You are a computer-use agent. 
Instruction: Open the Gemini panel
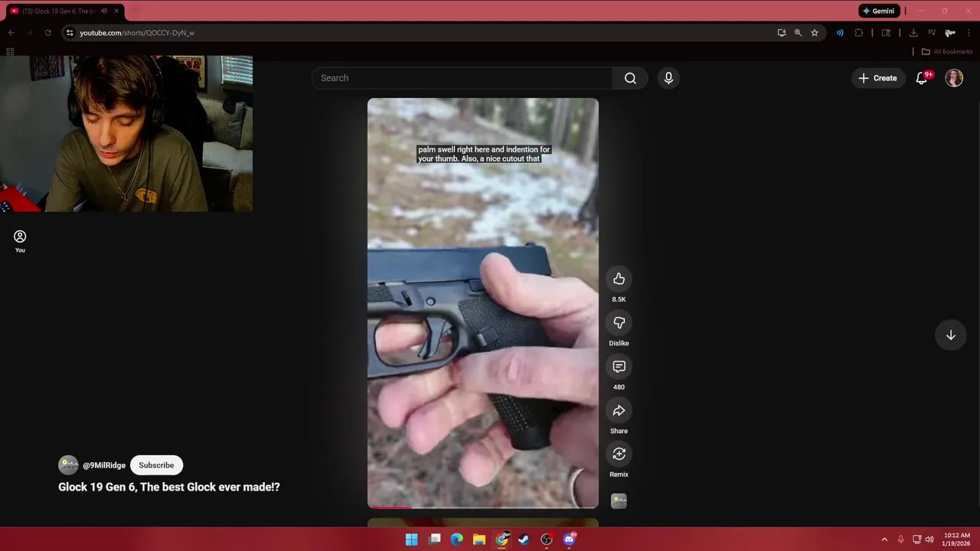point(879,11)
